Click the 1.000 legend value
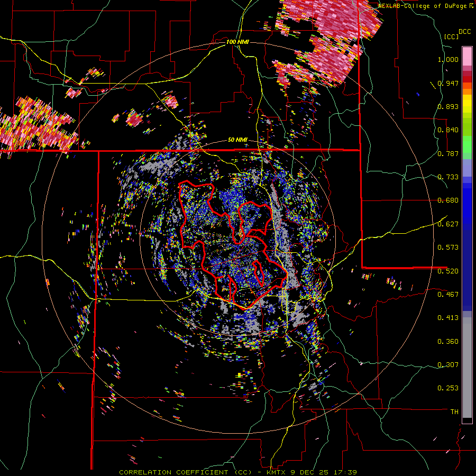Screen dimensions: 476x476 tap(448, 59)
